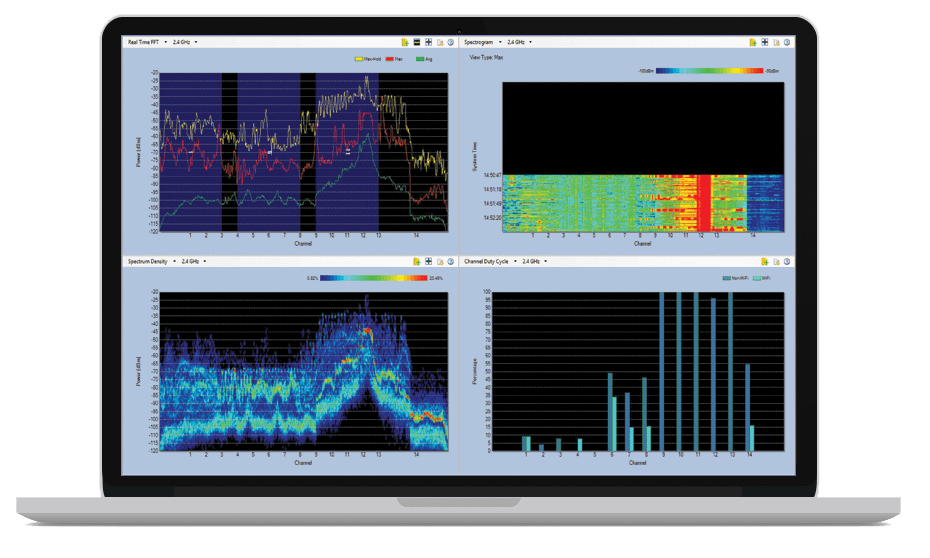Screen dimensions: 930x558
Task: Open the Spectrum Density view type dropdown
Action: coord(174,262)
